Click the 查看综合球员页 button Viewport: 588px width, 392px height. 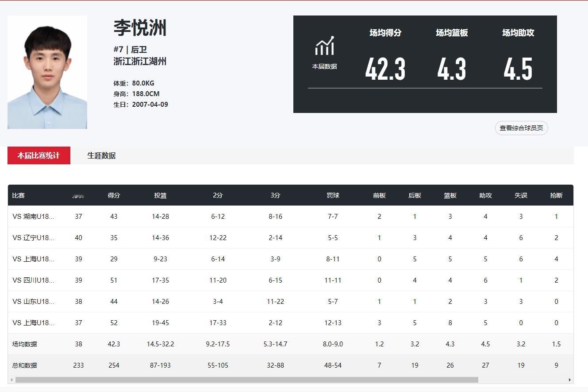pos(521,128)
